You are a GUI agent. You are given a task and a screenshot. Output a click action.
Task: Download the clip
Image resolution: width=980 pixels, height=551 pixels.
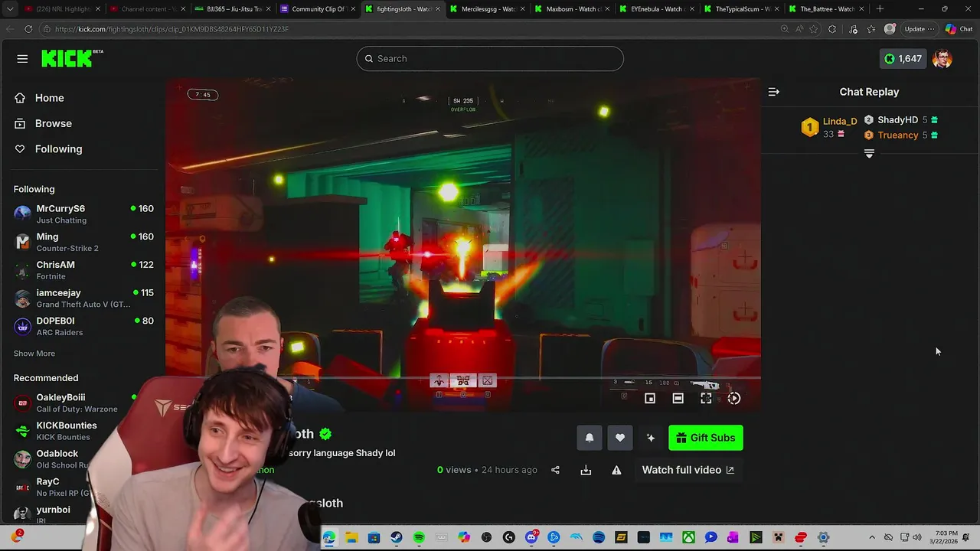(586, 470)
